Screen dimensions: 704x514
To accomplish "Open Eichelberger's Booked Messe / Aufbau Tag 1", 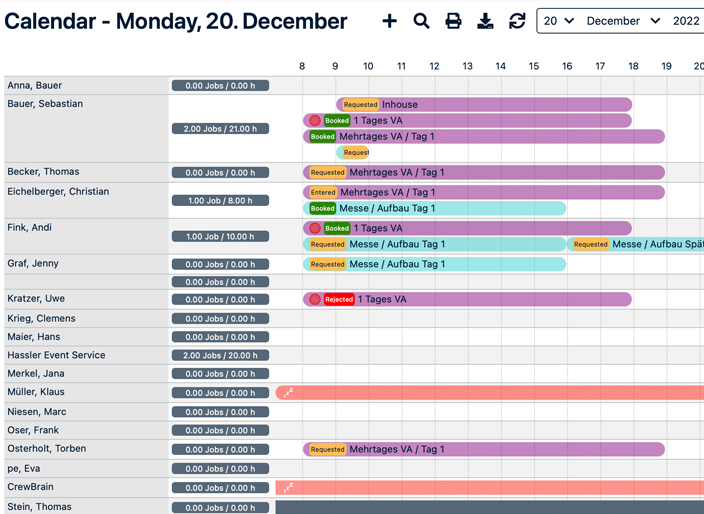I will coord(435,208).
